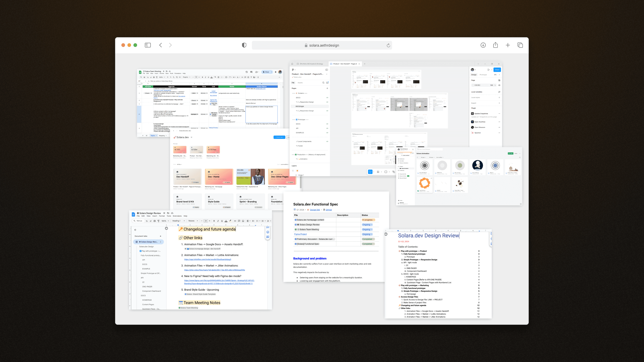Open In progress status dropdown for homepage content
This screenshot has width=644, height=362.
368,220
